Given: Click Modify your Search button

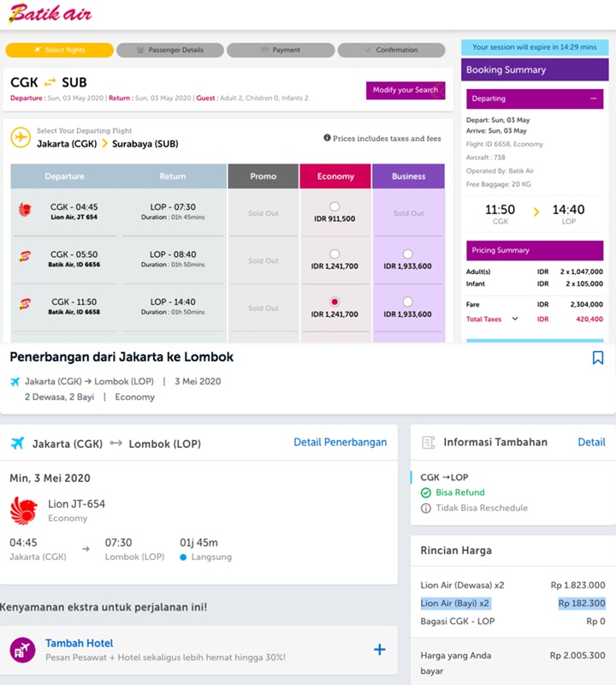Looking at the screenshot, I should point(406,90).
